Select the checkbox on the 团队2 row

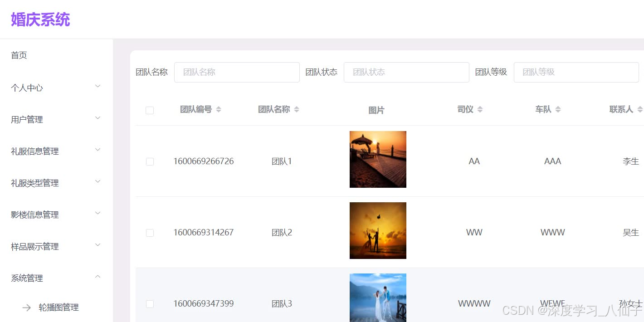(150, 233)
